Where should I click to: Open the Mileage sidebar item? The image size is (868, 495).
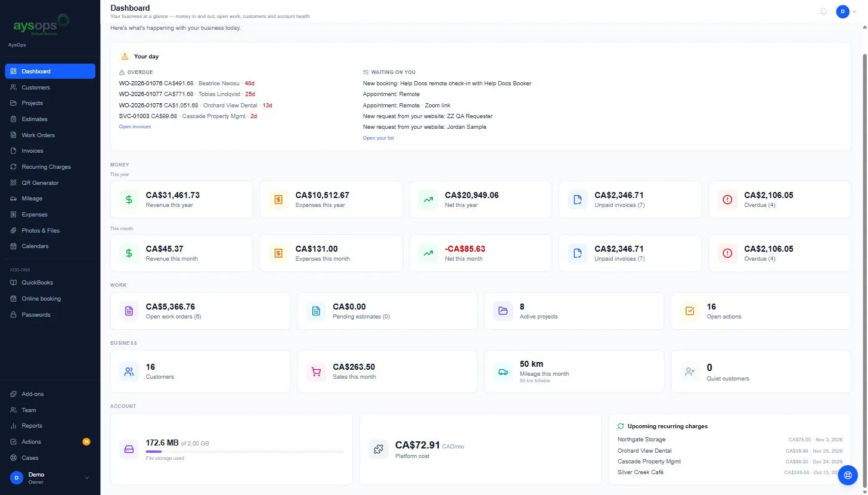50,199
